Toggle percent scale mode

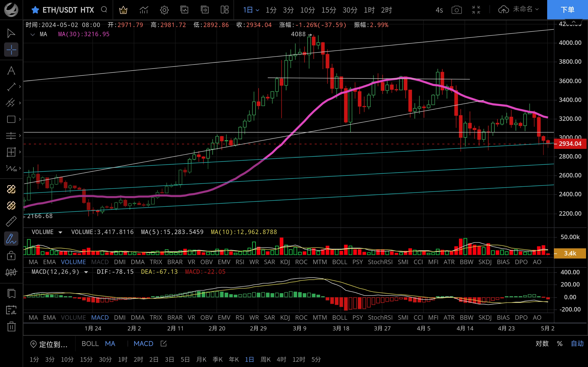pyautogui.click(x=560, y=344)
